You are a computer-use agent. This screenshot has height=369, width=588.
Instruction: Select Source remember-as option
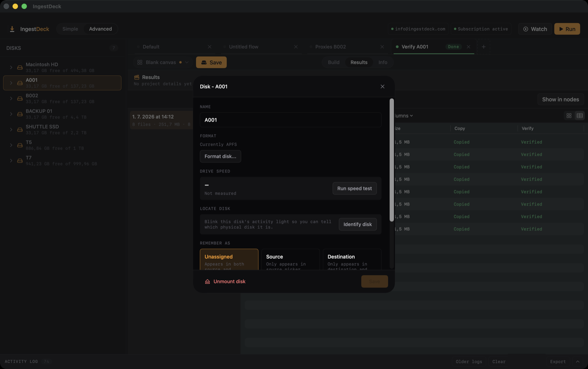[291, 259]
